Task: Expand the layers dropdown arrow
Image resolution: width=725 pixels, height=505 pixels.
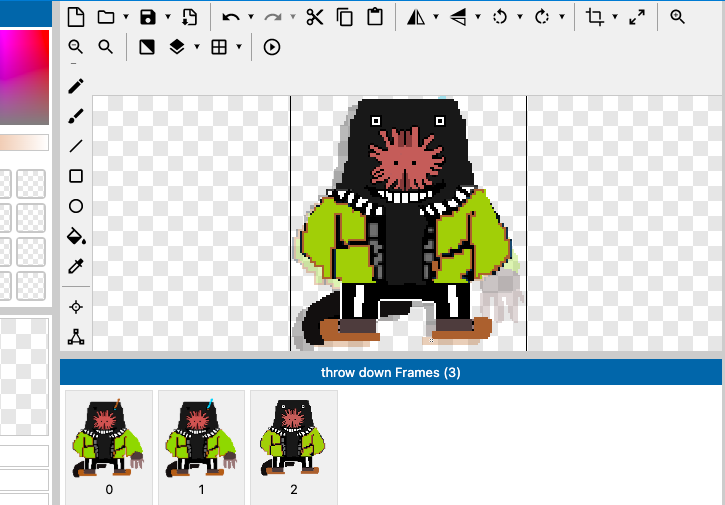Action: [197, 47]
